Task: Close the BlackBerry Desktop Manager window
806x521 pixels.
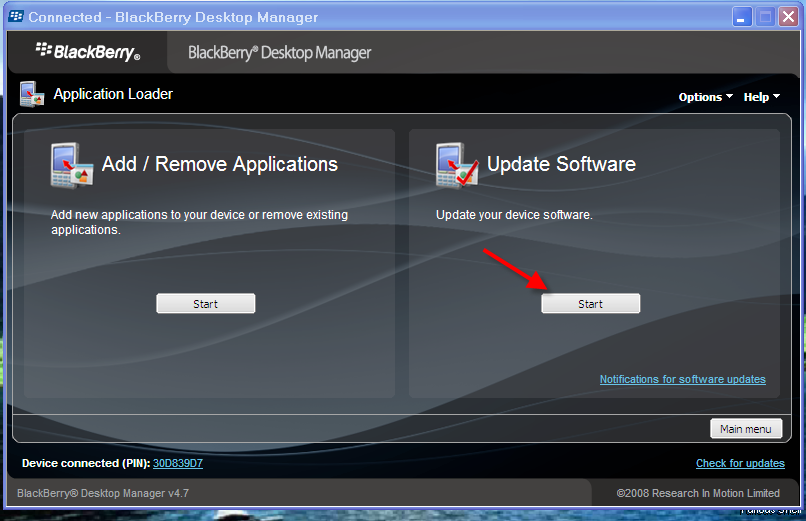Action: (x=788, y=17)
